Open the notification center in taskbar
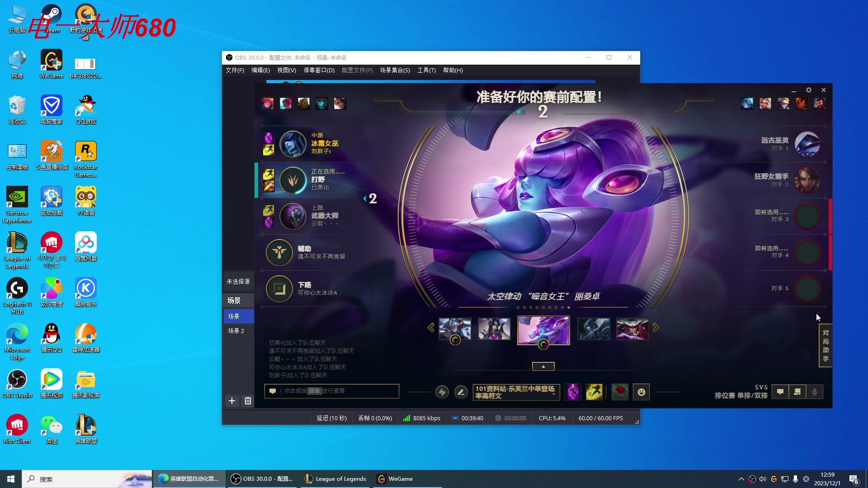This screenshot has height=488, width=868. (x=854, y=479)
